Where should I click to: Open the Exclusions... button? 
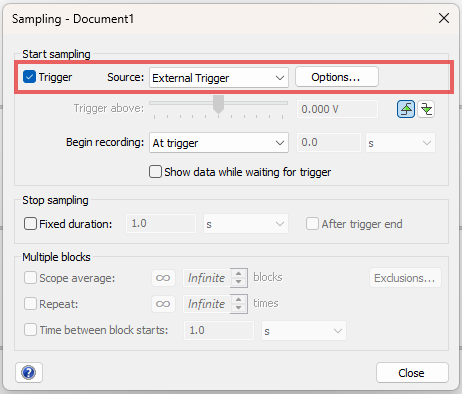405,278
